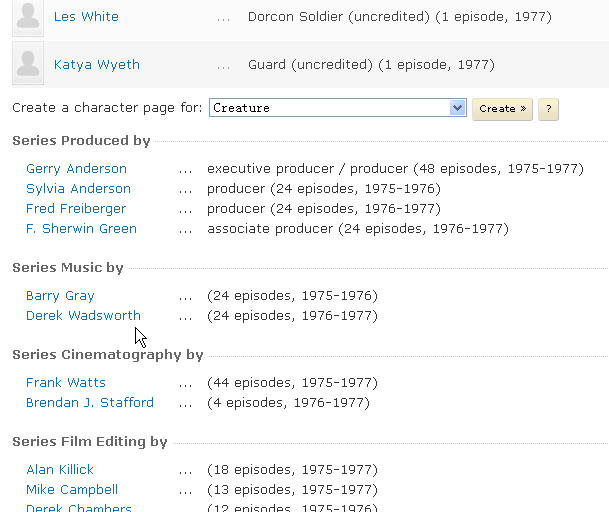Viewport: 609px width, 512px height.
Task: Click the Creature character selection field
Action: (338, 108)
